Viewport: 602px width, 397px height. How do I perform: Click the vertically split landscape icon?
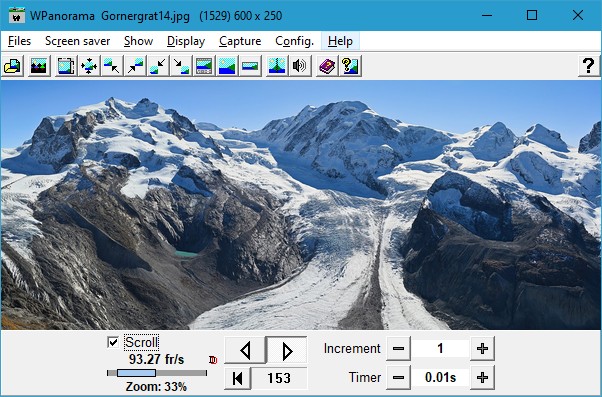coord(277,66)
